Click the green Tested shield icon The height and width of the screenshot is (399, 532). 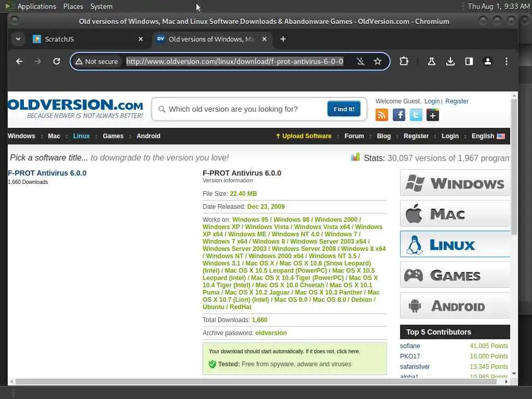212,364
